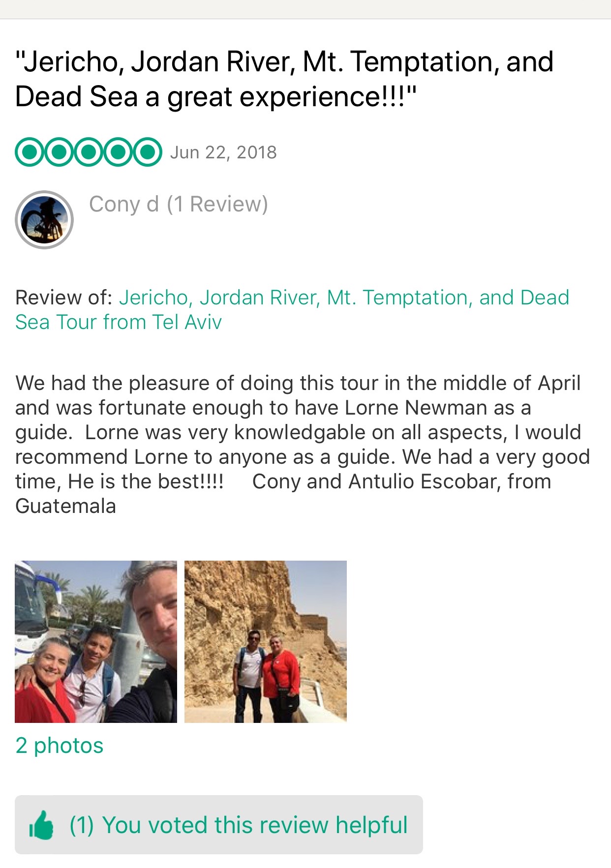
Task: Click the fourth rating bubble
Action: [118, 152]
